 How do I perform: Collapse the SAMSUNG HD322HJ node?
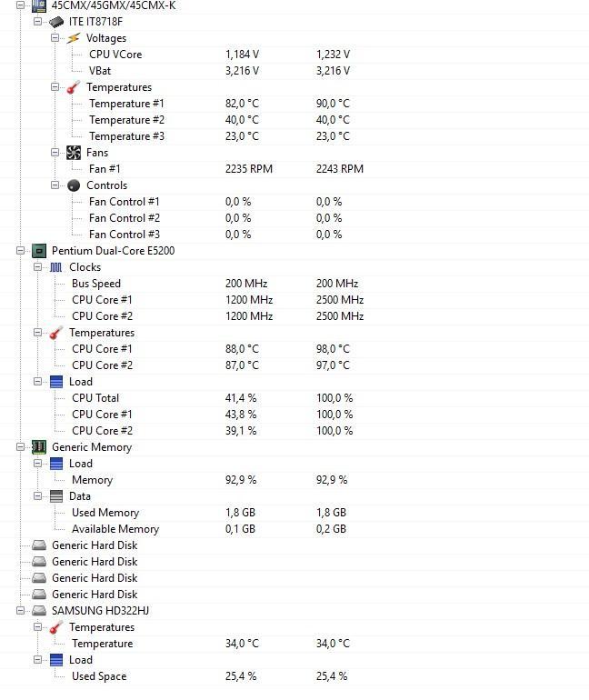click(21, 610)
